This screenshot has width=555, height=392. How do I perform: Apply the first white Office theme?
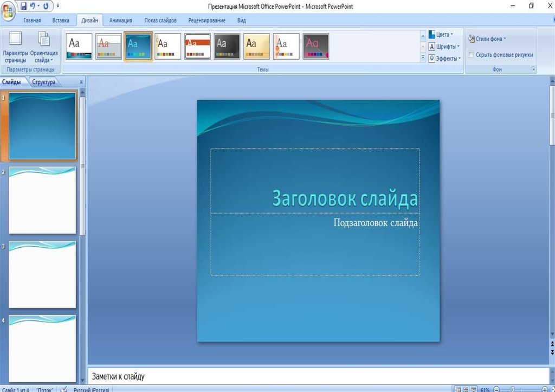79,47
